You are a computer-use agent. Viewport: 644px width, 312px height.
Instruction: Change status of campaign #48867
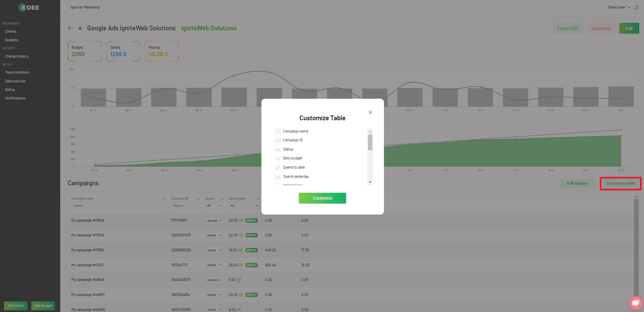coord(214,295)
